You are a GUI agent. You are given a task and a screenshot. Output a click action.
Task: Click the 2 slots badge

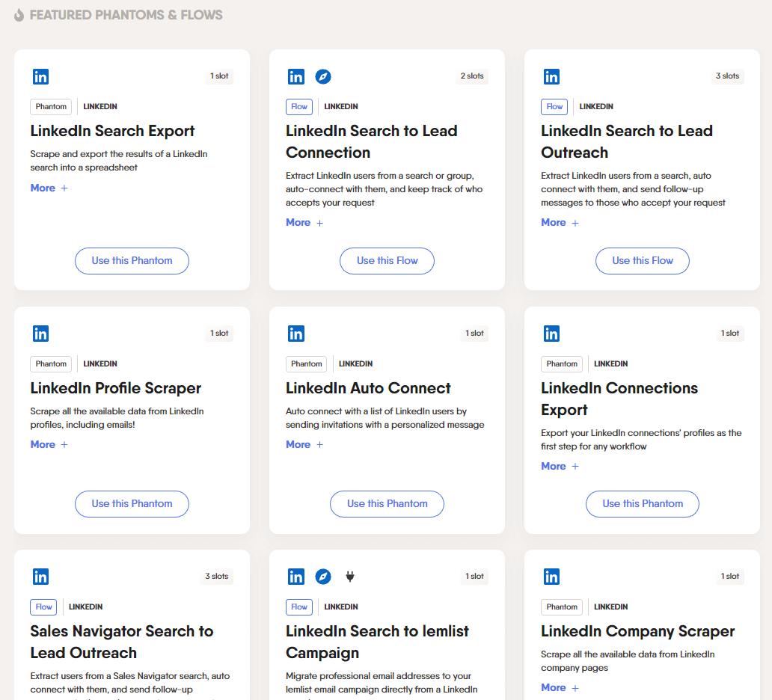point(472,76)
